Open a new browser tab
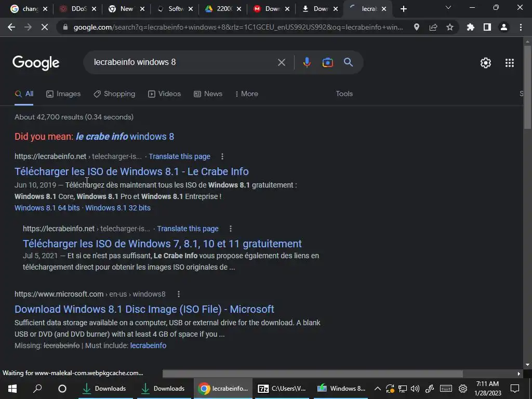The image size is (532, 399). [x=403, y=9]
